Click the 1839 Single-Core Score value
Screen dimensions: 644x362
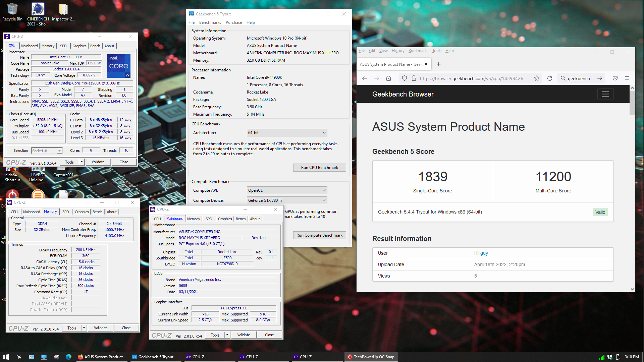point(433,177)
